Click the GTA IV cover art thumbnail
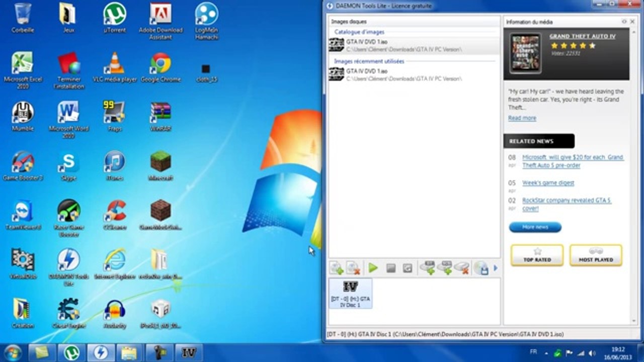 coord(525,54)
